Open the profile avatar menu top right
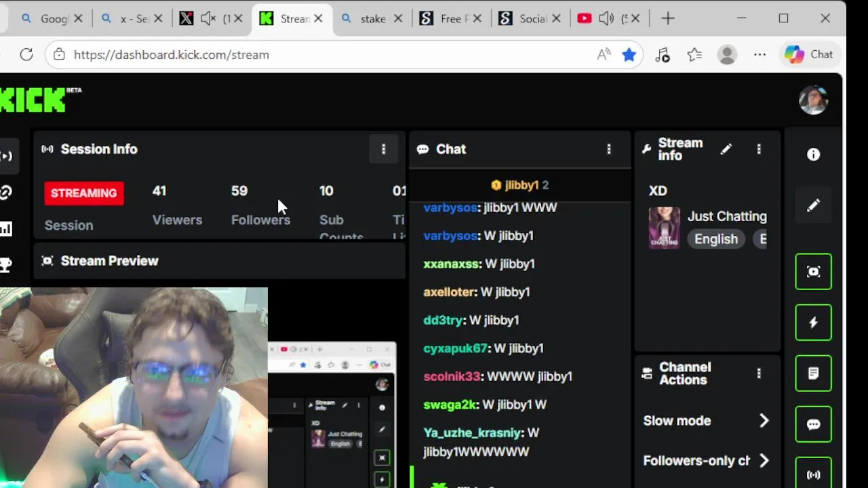This screenshot has height=488, width=868. click(813, 100)
